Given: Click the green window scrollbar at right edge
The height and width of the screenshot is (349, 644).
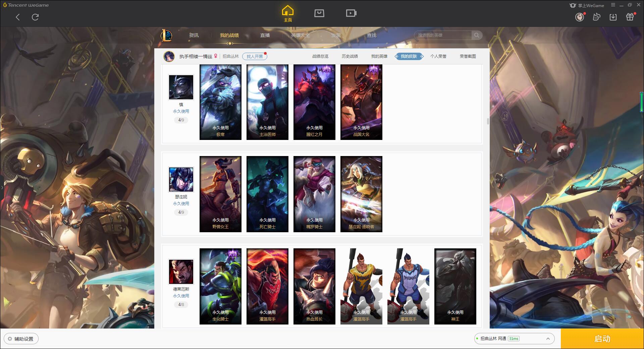Looking at the screenshot, I should 642,102.
